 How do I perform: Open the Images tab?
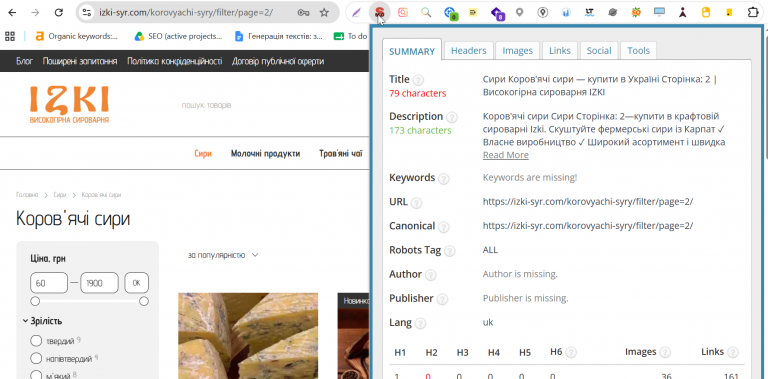point(518,50)
